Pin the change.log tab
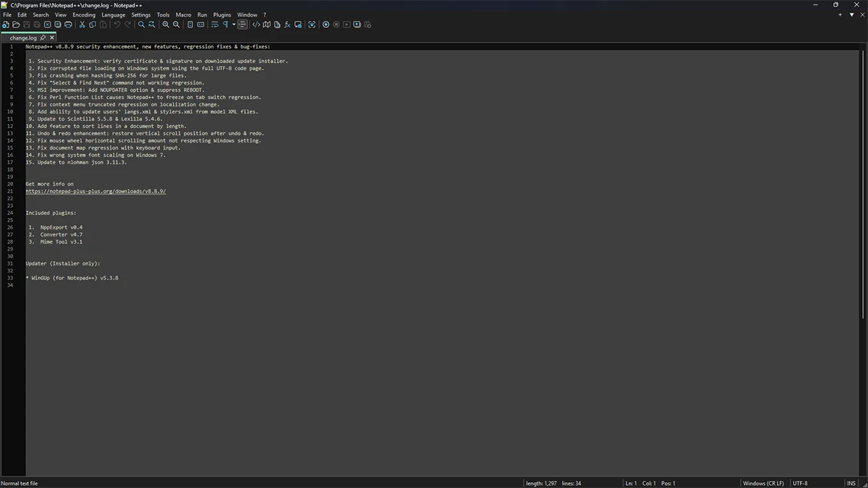Image resolution: width=868 pixels, height=488 pixels. tap(43, 38)
